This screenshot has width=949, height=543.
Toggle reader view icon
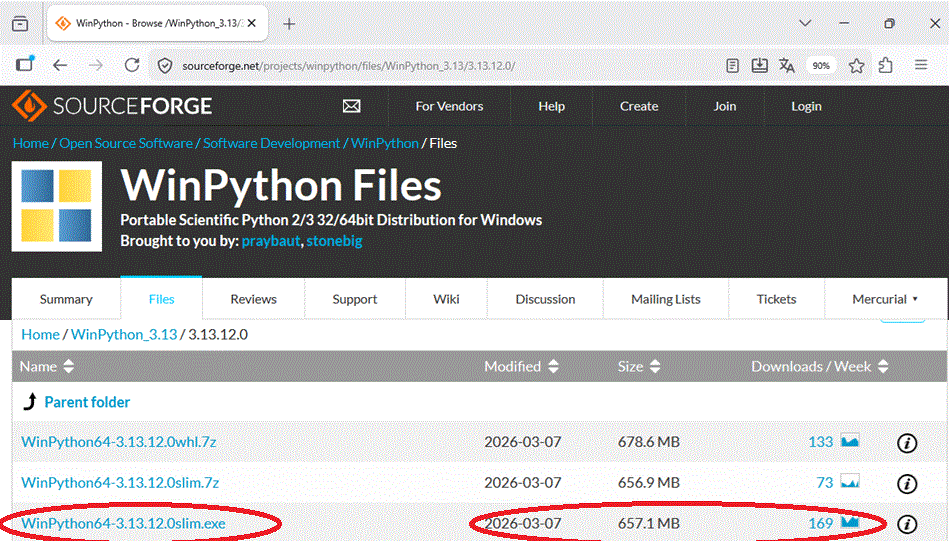pos(732,65)
